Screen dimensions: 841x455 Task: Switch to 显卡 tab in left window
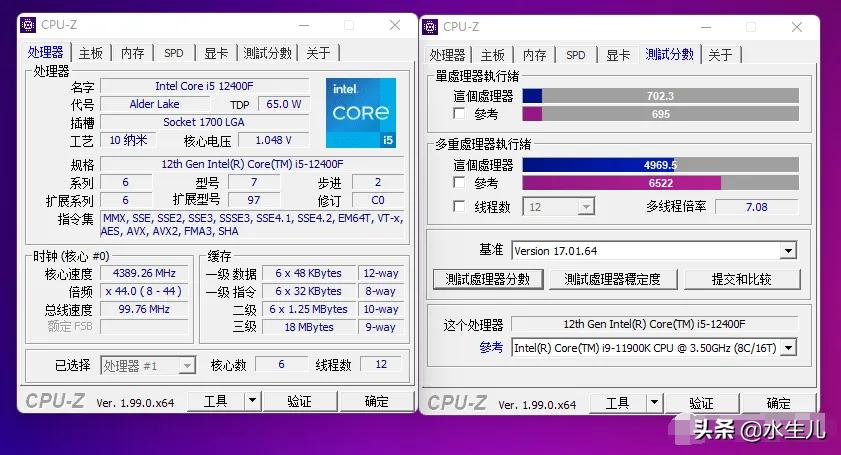216,53
